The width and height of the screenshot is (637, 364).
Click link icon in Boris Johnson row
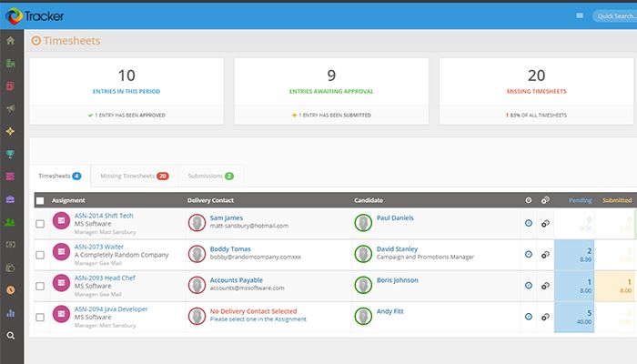click(545, 286)
